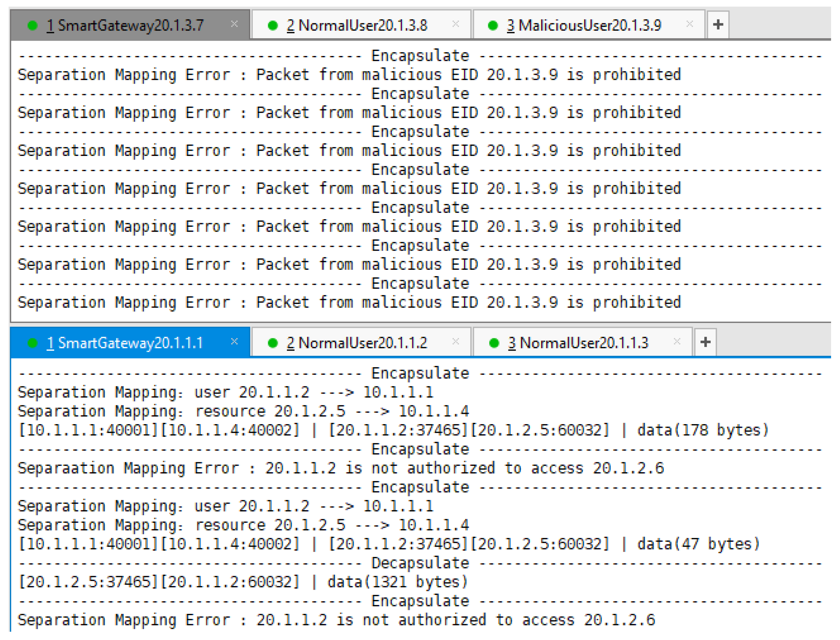The width and height of the screenshot is (840, 640).
Task: Click first malicious EID 20.1.3.9 error line
Action: pyautogui.click(x=349, y=75)
